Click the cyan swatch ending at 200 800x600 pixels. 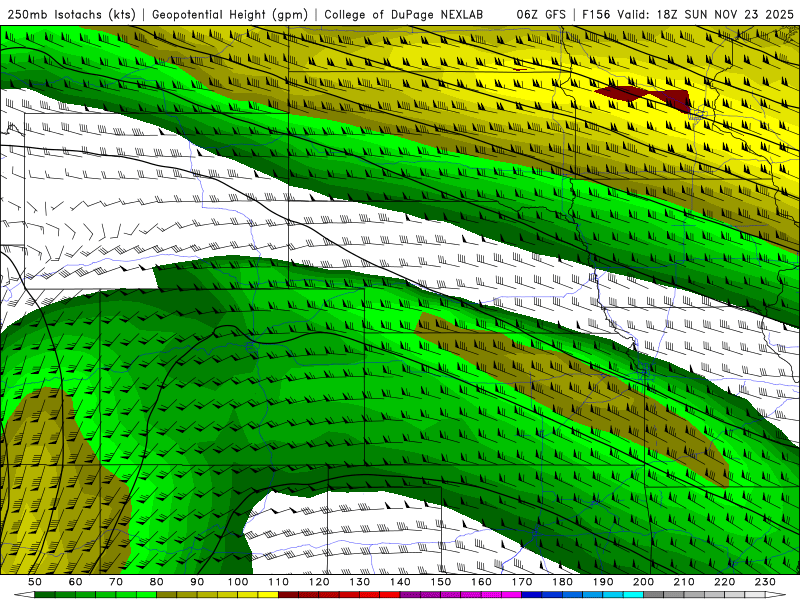(633, 594)
